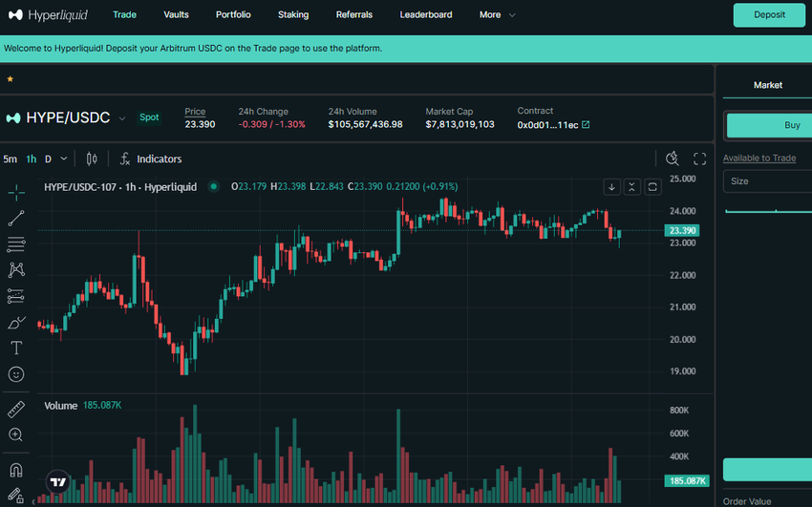Open the emoji icons tool
The image size is (812, 507).
[16, 374]
